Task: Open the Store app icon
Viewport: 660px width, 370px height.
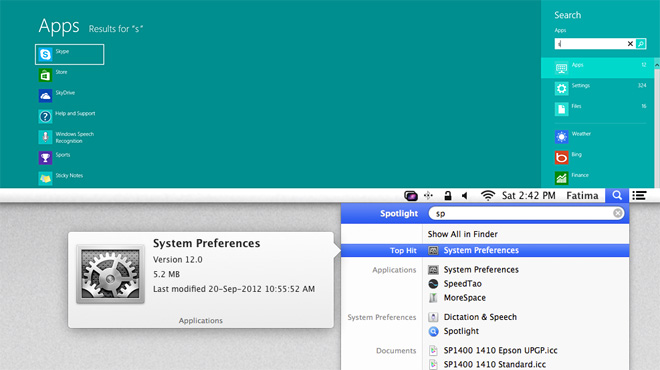Action: click(x=45, y=75)
